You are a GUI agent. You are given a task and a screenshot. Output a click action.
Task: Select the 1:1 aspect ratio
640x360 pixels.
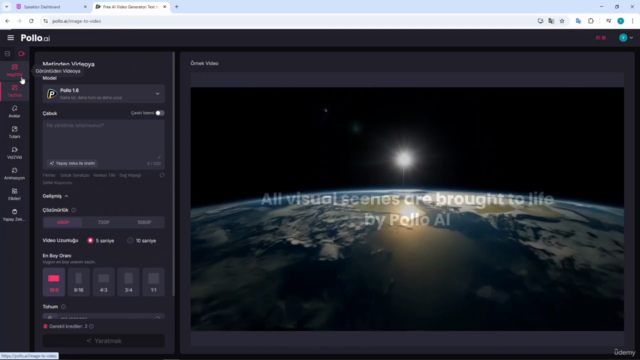(153, 282)
